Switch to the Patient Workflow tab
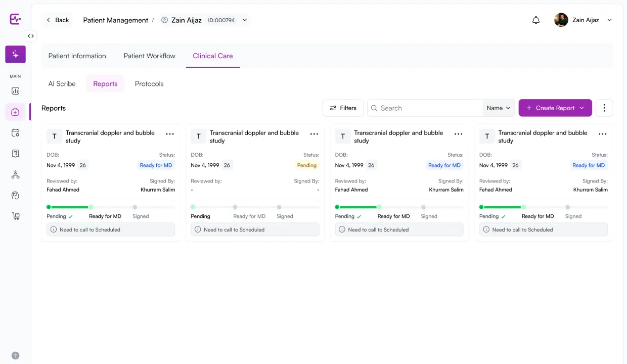 click(x=150, y=56)
